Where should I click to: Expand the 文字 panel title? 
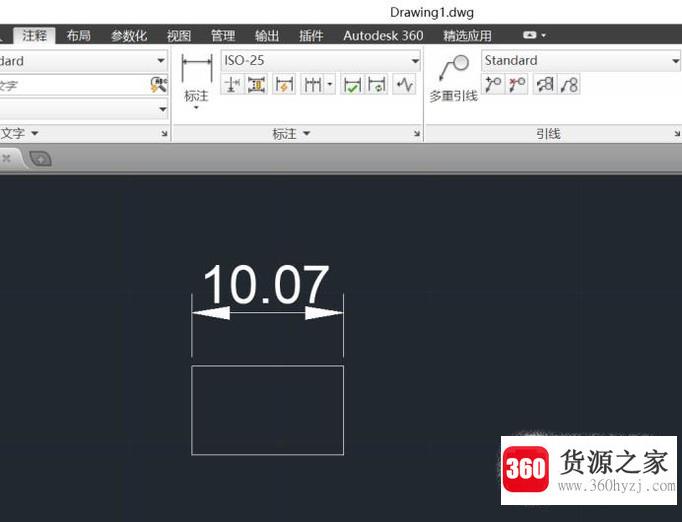[19, 133]
